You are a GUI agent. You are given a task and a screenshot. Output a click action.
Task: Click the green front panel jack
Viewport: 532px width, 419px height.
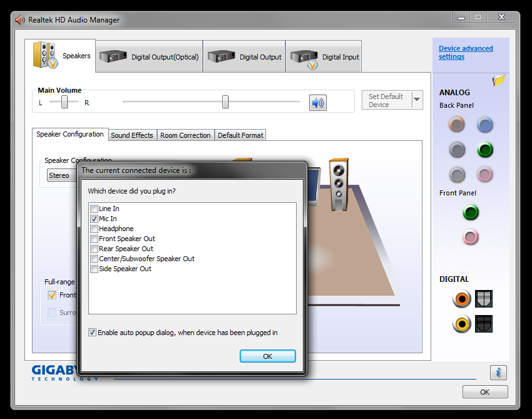(x=471, y=212)
